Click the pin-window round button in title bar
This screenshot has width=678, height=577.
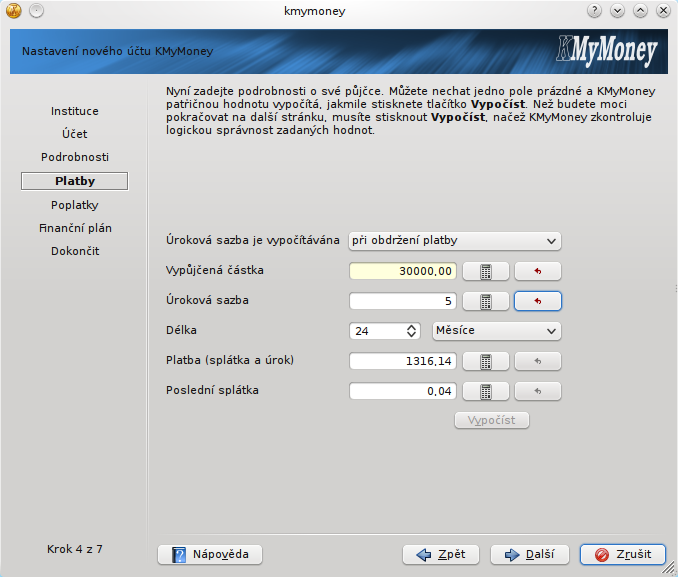36,11
